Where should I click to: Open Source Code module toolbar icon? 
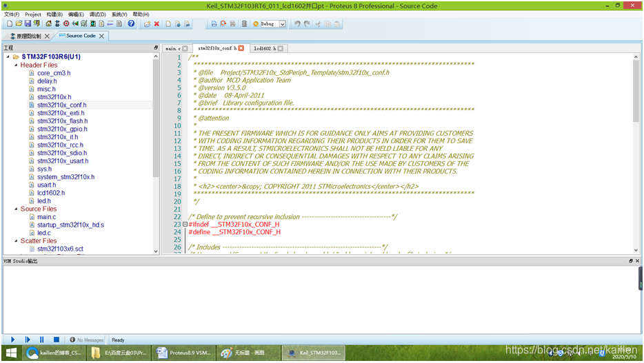pyautogui.click(x=110, y=24)
